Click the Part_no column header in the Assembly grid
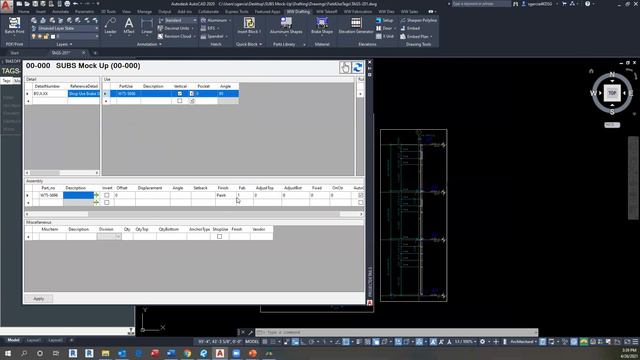 [48, 188]
